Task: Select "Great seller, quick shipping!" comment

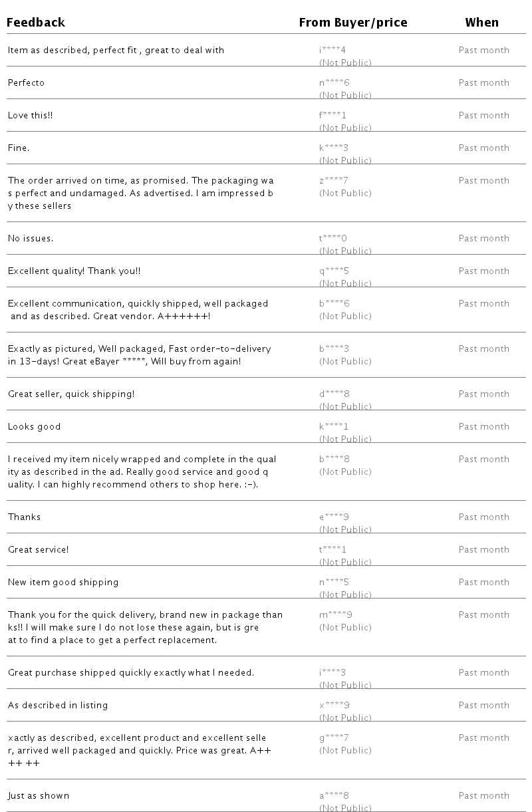Action: click(71, 394)
